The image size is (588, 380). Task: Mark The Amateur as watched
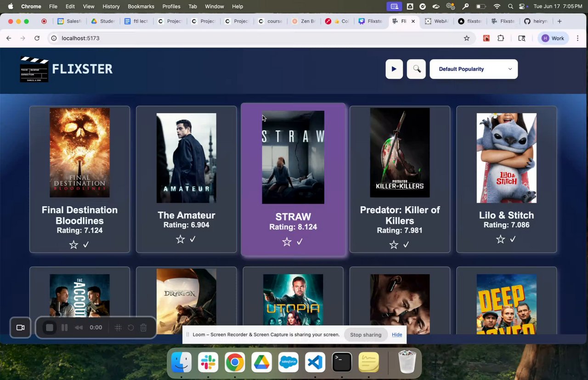pyautogui.click(x=192, y=239)
